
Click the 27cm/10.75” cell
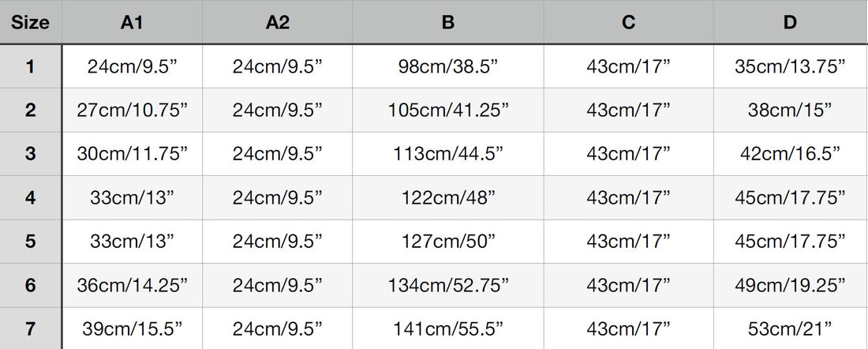click(132, 110)
